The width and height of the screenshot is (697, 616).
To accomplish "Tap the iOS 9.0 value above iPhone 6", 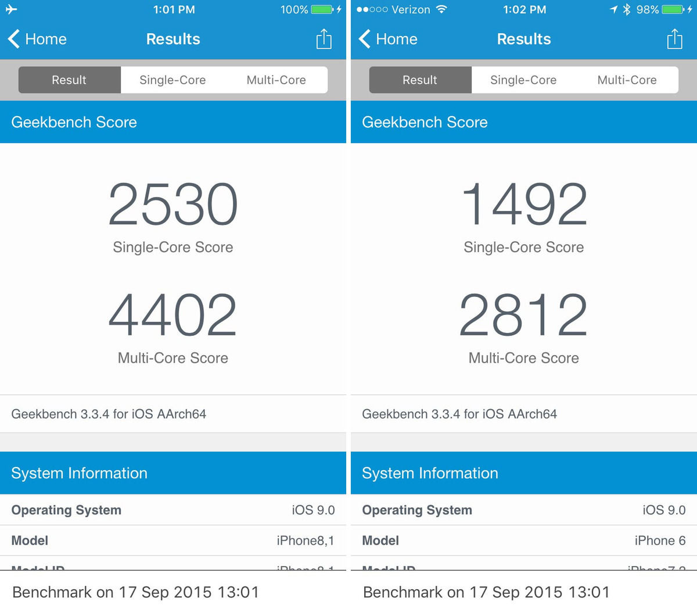I will pyautogui.click(x=664, y=510).
